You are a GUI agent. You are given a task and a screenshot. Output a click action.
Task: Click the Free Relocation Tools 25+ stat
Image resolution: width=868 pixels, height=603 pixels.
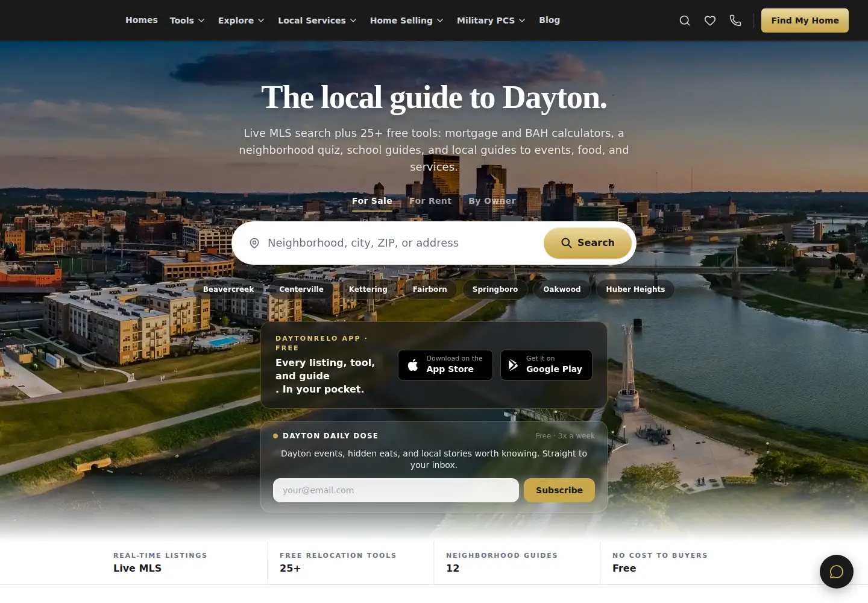pos(351,562)
